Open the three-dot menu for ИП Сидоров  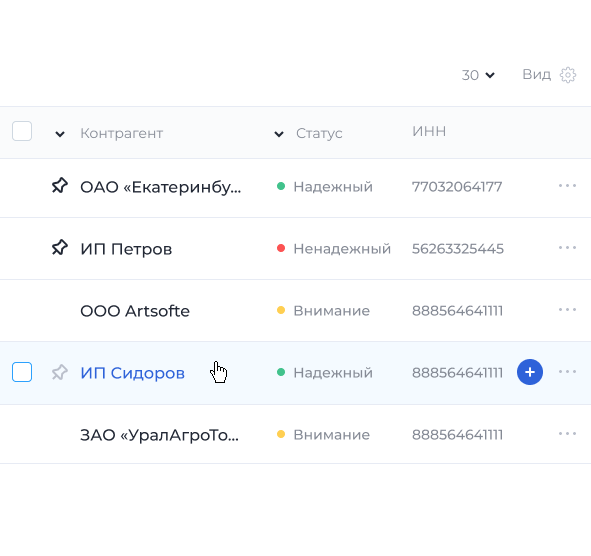coord(567,372)
